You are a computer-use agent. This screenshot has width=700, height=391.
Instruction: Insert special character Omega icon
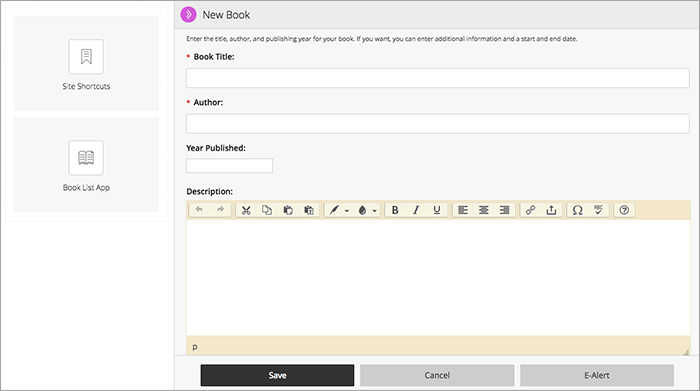point(578,210)
